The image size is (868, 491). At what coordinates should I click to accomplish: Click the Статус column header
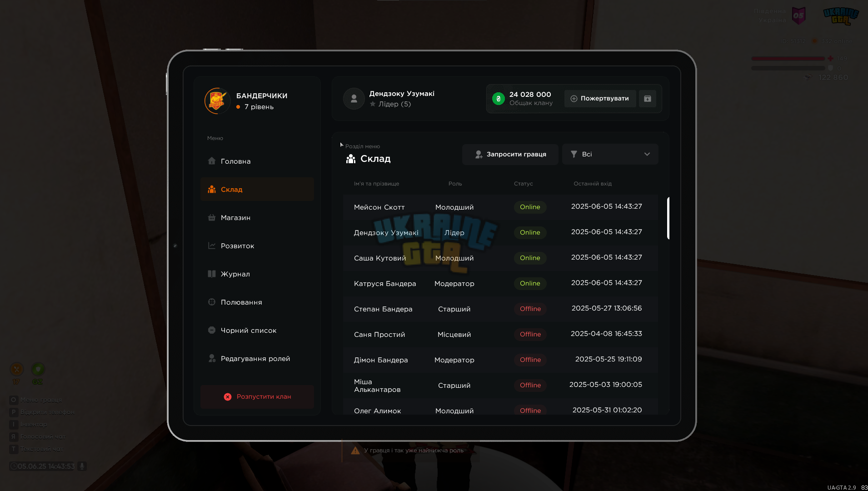[523, 184]
